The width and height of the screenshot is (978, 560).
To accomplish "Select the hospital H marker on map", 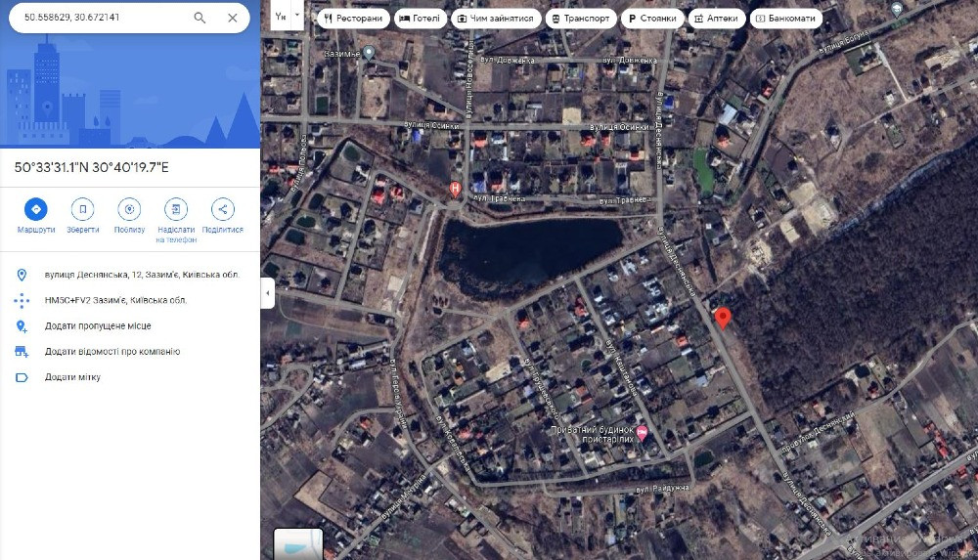I will (456, 189).
